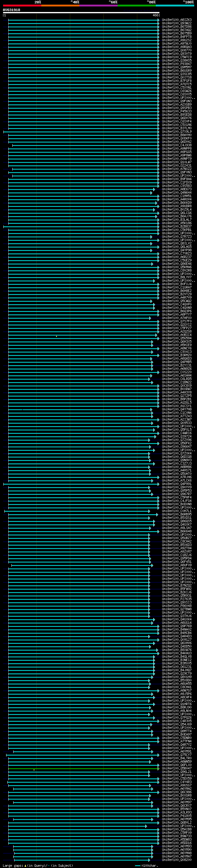This screenshot has width=197, height=868.
Task: Select the hit UniRef100_Q7R7Z3
Action: (x=177, y=236)
